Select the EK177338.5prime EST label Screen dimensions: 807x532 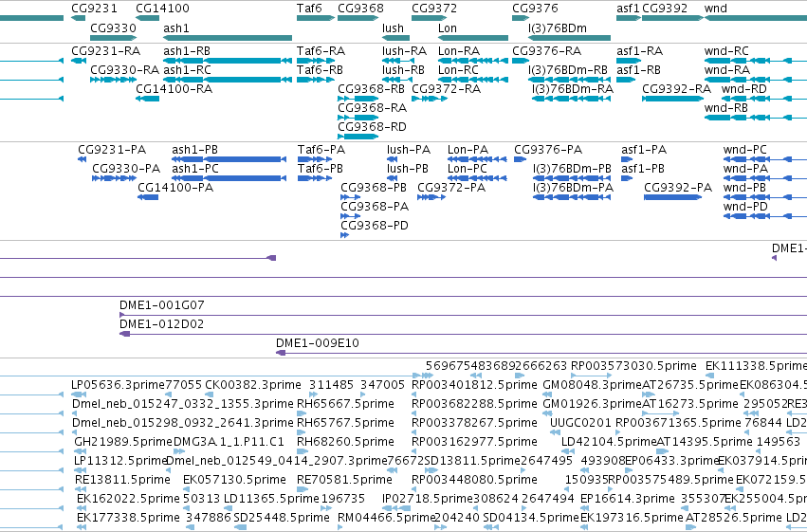(128, 518)
